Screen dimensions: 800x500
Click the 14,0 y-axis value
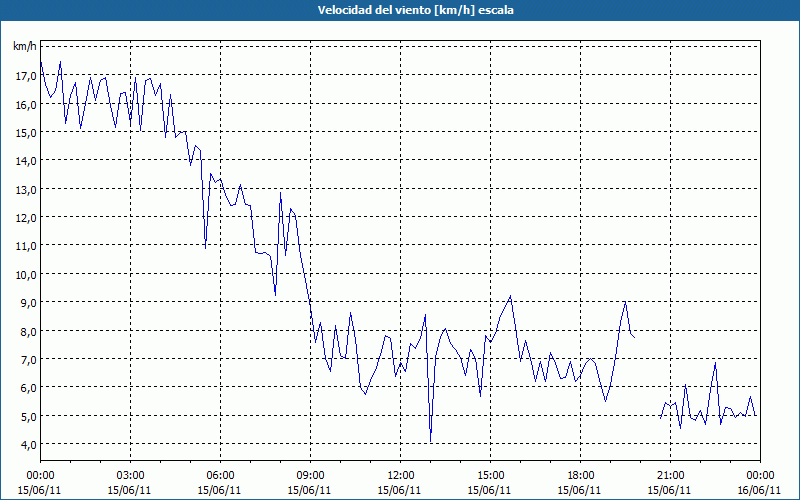[x=26, y=161]
